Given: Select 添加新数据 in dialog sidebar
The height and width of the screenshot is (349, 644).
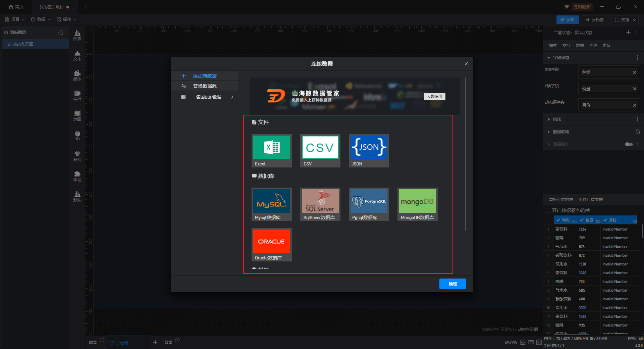Looking at the screenshot, I should tap(205, 76).
